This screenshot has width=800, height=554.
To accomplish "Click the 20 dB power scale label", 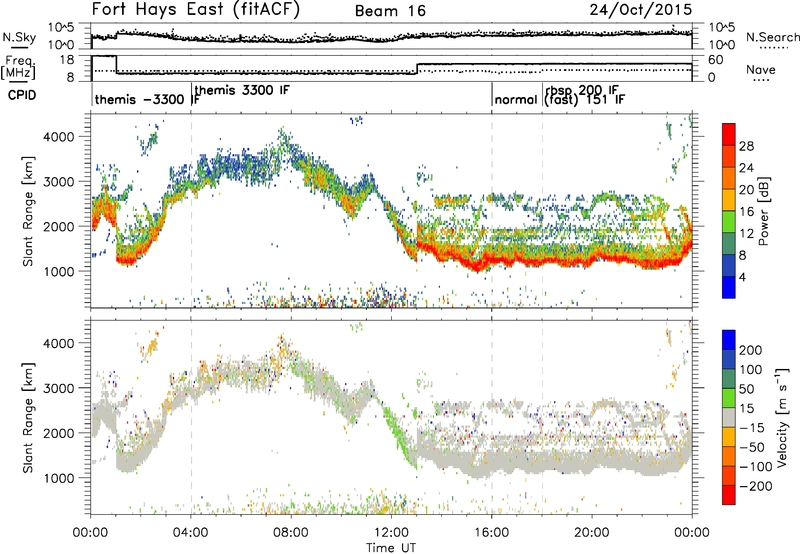I will 746,190.
